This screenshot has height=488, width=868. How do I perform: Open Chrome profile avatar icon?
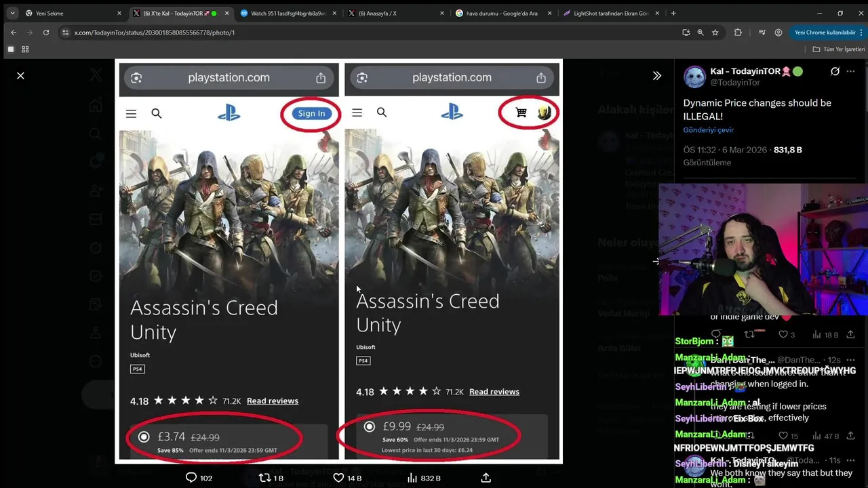778,32
